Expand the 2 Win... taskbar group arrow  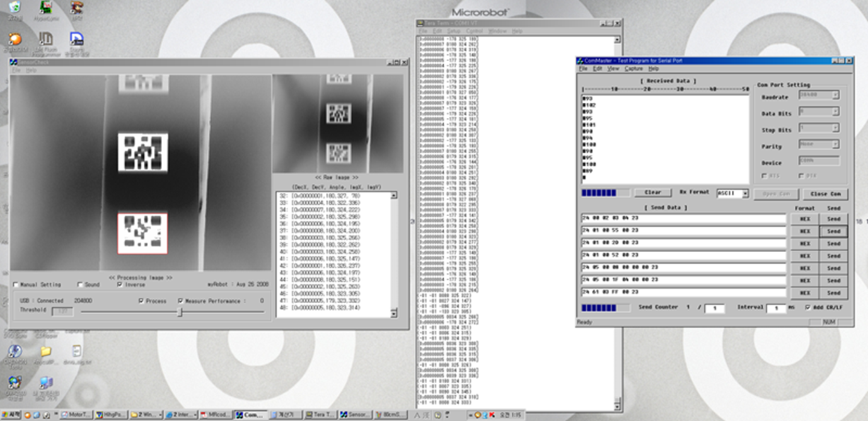click(160, 415)
